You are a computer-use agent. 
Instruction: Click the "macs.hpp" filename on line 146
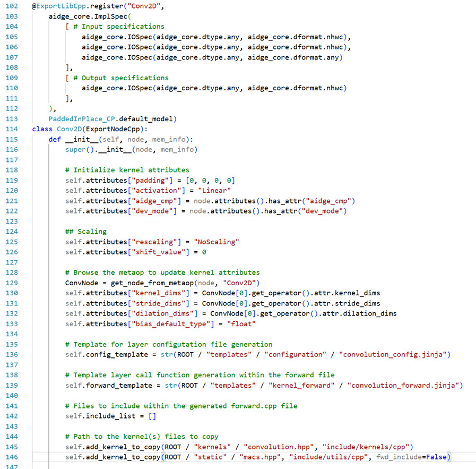[260, 456]
